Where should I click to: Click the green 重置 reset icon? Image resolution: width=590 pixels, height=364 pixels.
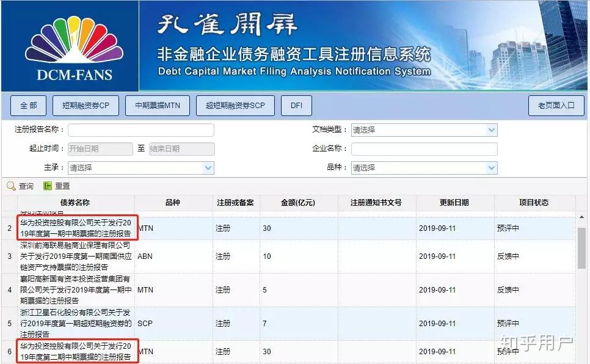48,186
